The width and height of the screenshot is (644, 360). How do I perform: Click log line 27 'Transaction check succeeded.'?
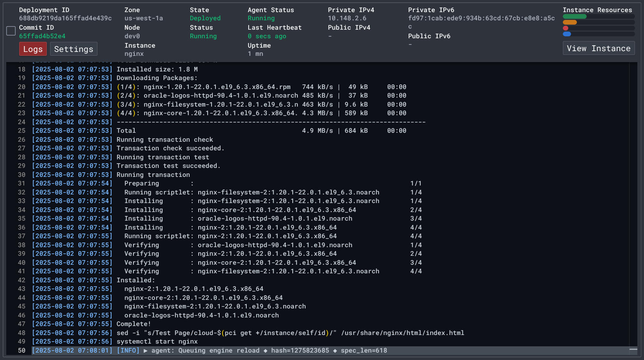(x=171, y=148)
